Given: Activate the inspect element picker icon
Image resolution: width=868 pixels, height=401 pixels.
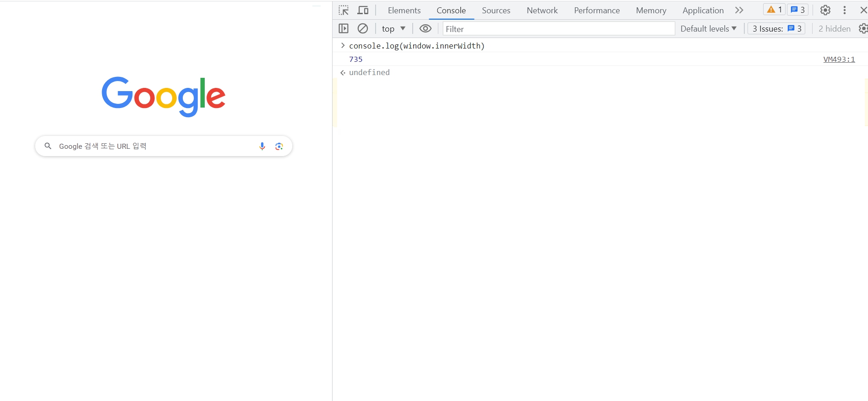Looking at the screenshot, I should 344,10.
